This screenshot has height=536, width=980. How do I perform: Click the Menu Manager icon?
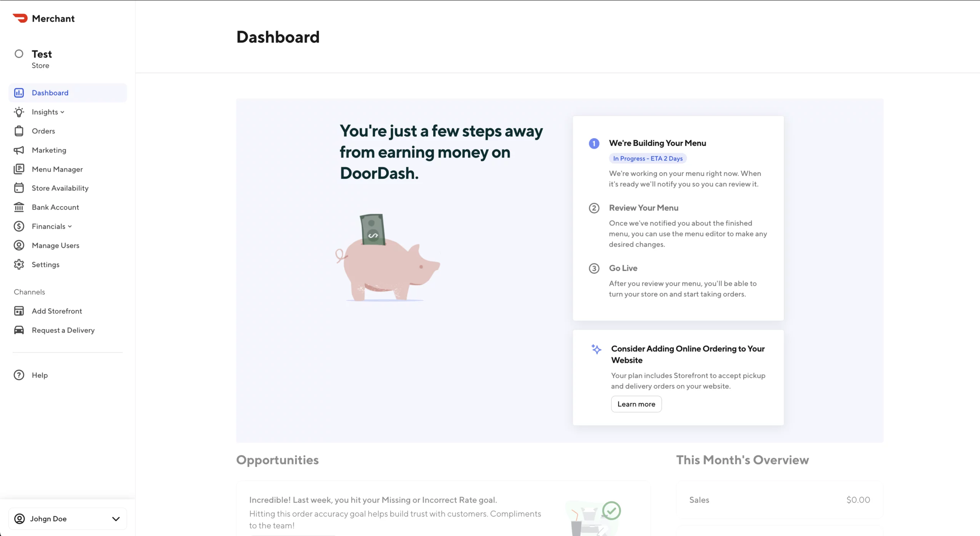click(x=19, y=169)
